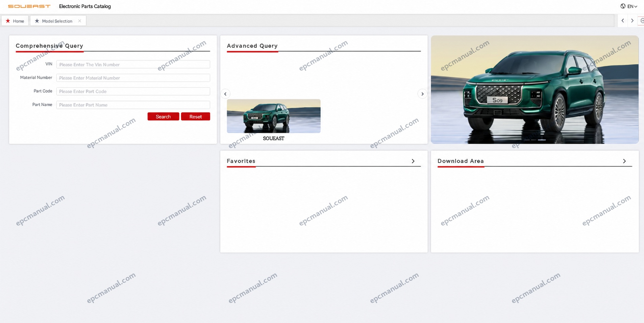Click the Part Code label

[x=43, y=91]
